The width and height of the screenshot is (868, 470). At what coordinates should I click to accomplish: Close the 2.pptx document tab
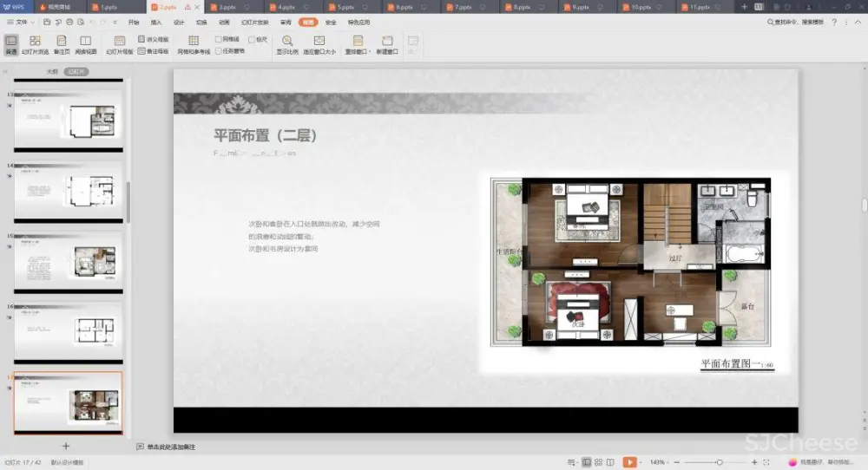point(197,7)
